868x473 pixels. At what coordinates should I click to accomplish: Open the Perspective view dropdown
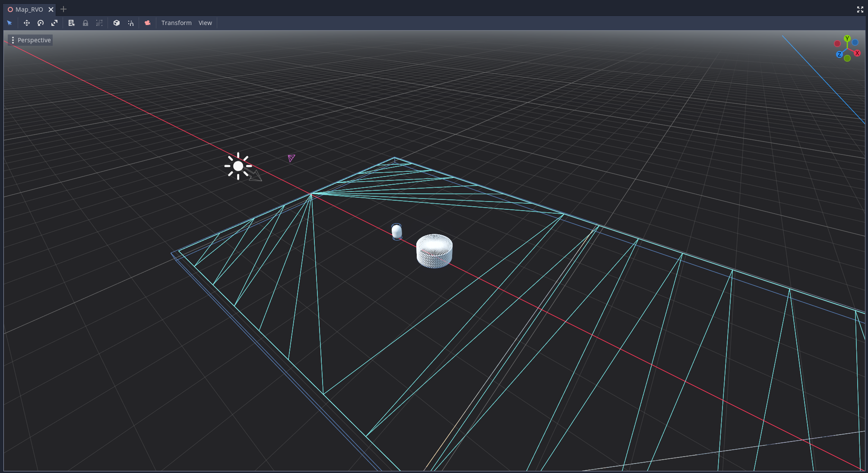click(x=35, y=40)
